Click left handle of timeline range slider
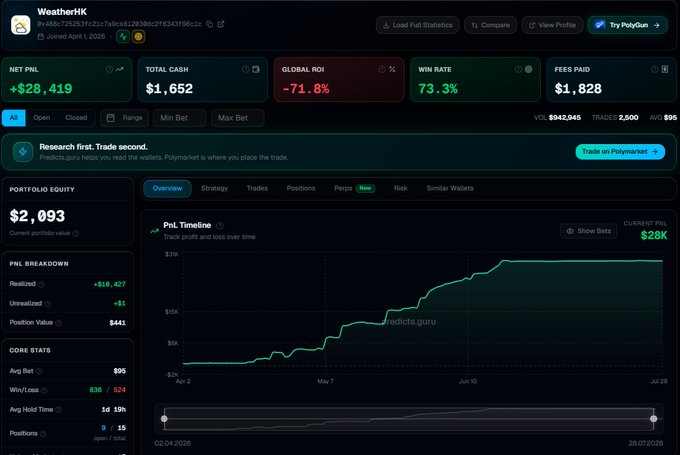The width and height of the screenshot is (680, 455). click(x=164, y=419)
